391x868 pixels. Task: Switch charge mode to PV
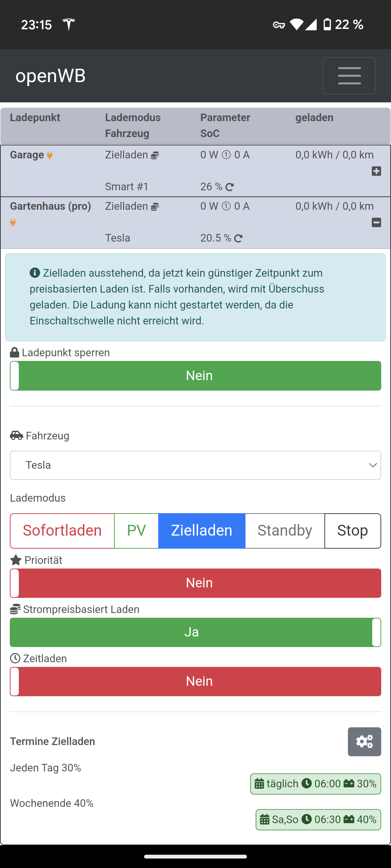pos(136,531)
